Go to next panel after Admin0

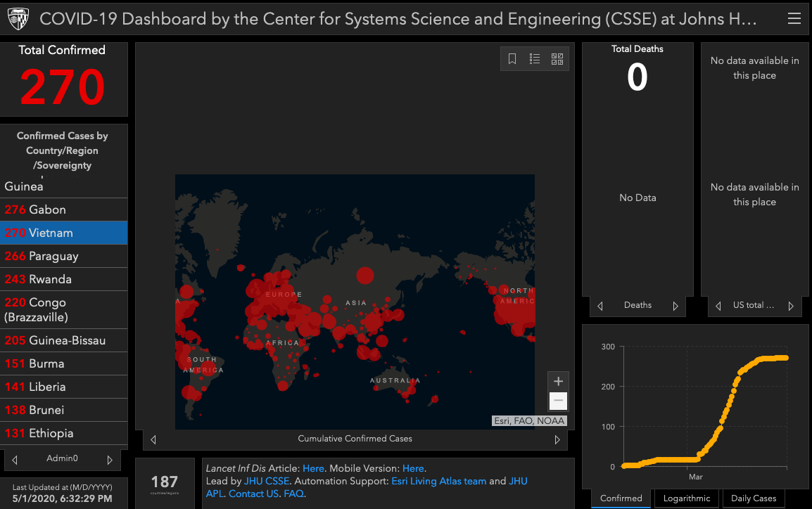click(110, 460)
